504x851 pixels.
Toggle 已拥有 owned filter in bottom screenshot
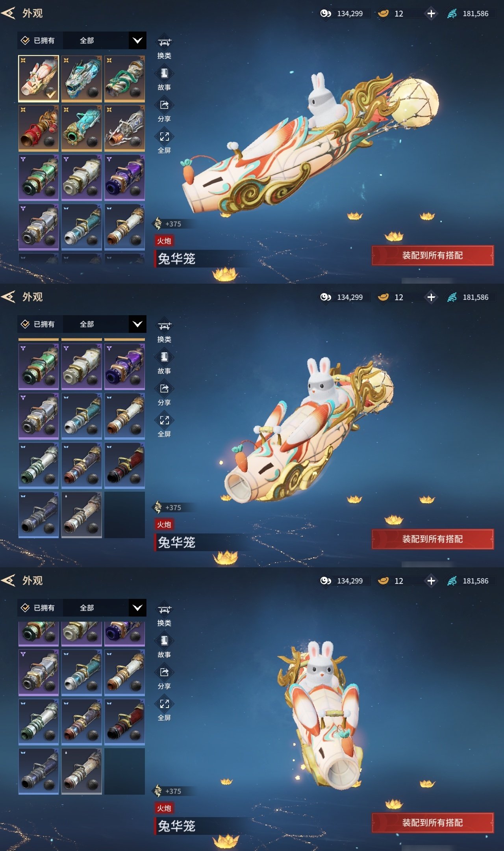coord(38,608)
